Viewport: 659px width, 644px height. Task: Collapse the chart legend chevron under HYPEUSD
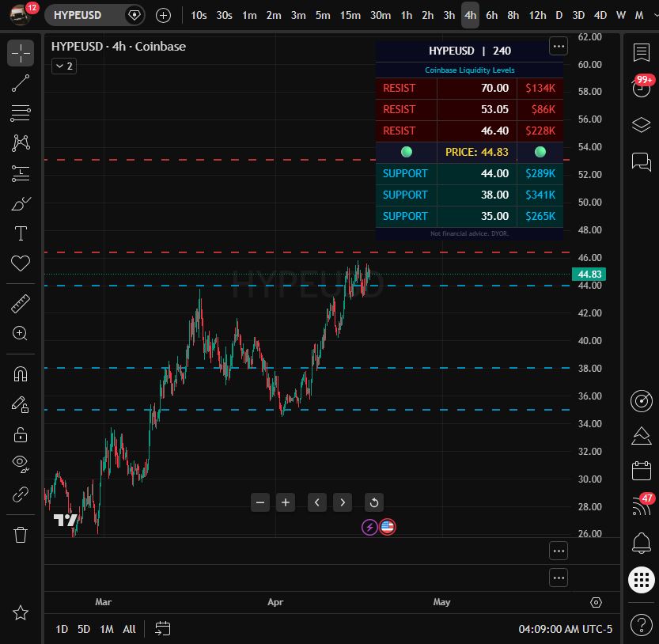[x=63, y=66]
